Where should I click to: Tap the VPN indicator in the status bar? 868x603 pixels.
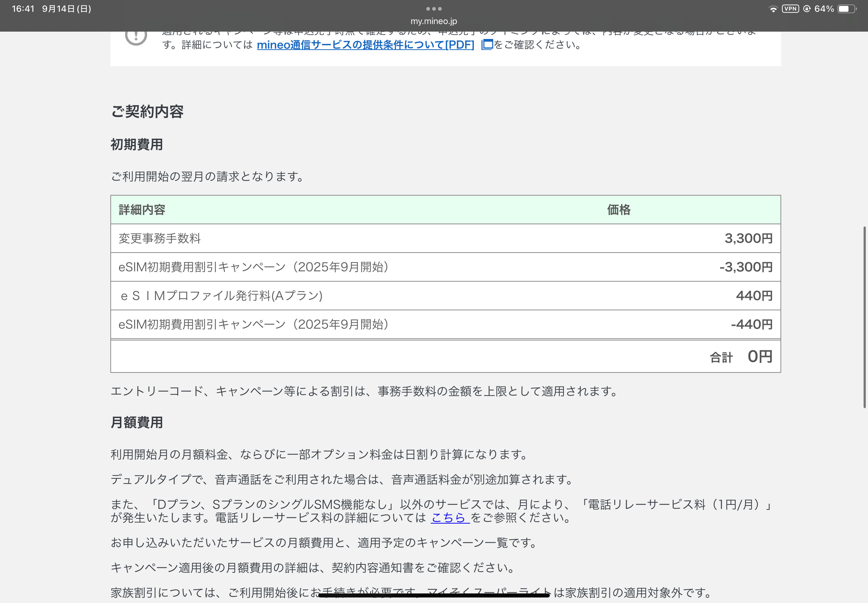click(790, 9)
